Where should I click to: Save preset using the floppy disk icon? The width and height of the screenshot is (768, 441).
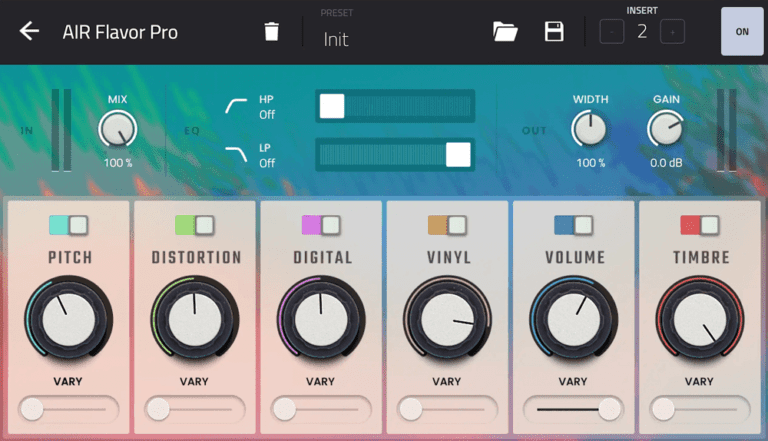coord(554,31)
